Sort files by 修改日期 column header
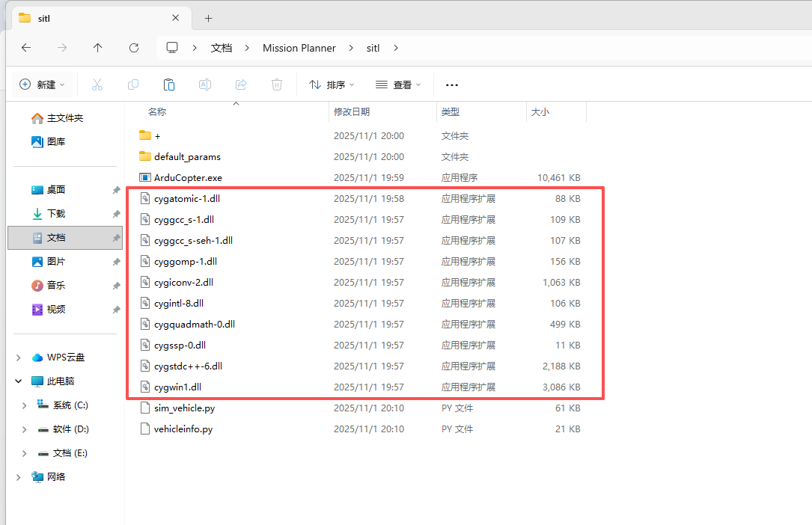Screen dimensions: 812x525 pos(352,112)
